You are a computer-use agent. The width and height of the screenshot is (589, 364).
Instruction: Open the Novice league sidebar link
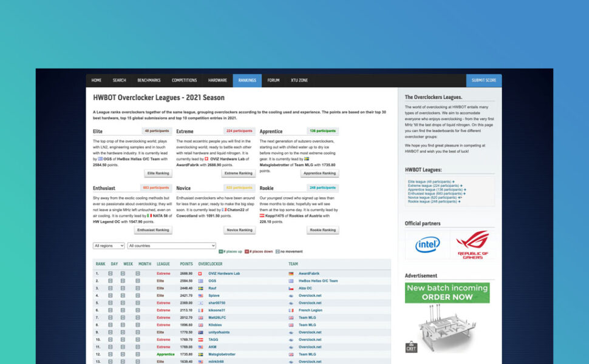click(435, 198)
